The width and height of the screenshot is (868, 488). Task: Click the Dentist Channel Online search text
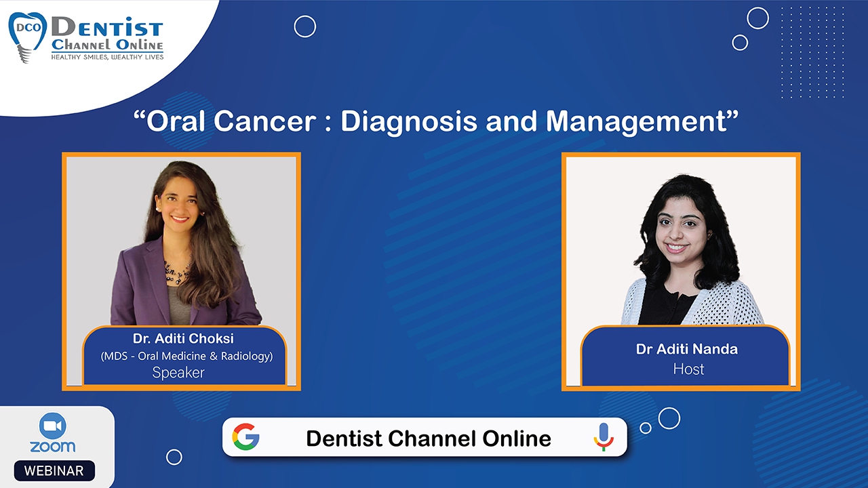428,438
